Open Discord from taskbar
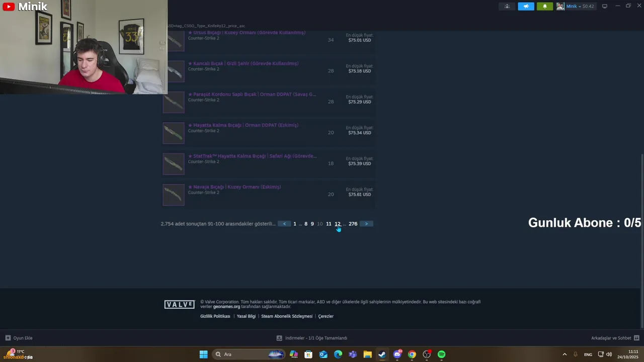Image resolution: width=644 pixels, height=362 pixels. pyautogui.click(x=397, y=354)
